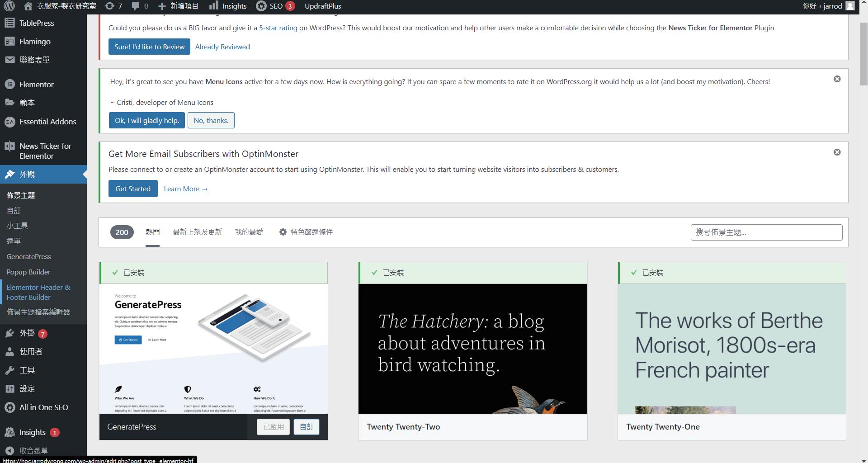868x463 pixels.
Task: Open TablePress via its sidebar icon
Action: (9, 23)
